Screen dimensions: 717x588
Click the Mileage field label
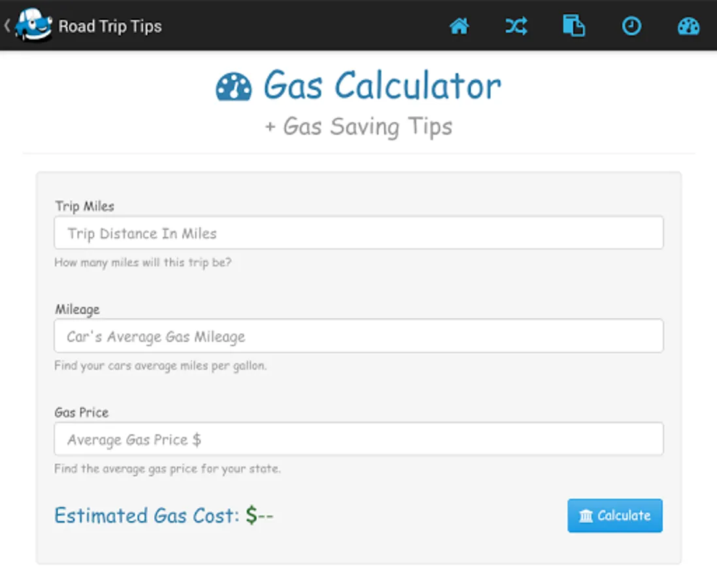(77, 310)
